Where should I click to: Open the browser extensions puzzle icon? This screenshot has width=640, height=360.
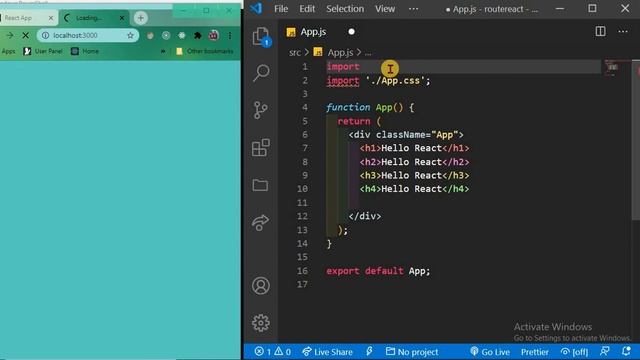(198, 36)
